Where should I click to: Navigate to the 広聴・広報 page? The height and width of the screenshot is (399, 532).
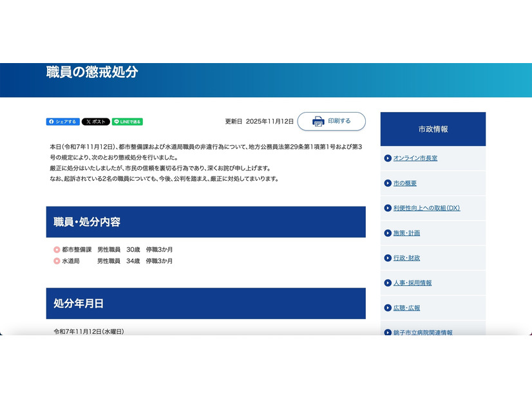406,308
